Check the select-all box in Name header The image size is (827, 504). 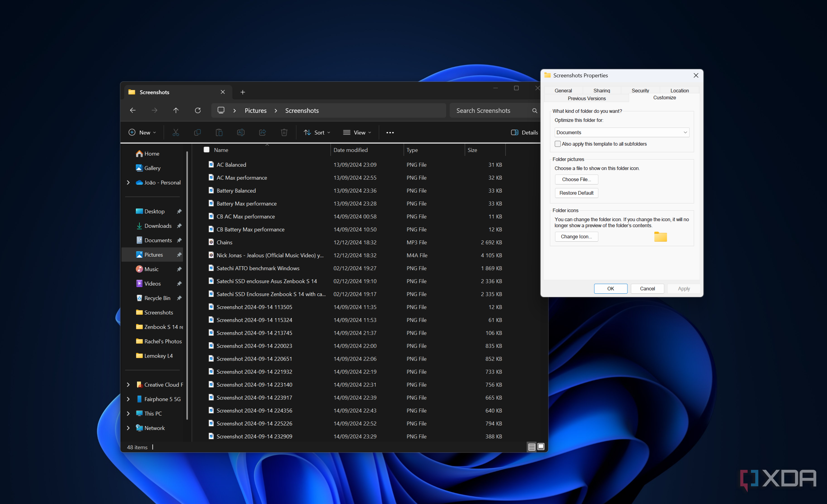click(x=206, y=150)
